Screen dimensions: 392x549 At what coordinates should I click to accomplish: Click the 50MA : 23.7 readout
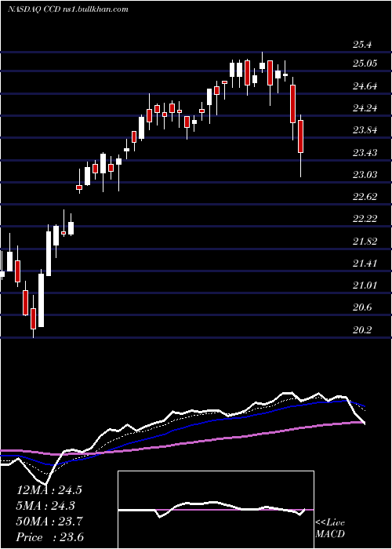49,522
